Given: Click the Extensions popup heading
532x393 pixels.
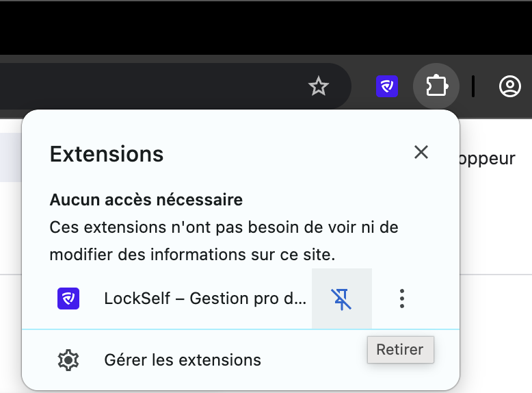Looking at the screenshot, I should pos(107,154).
